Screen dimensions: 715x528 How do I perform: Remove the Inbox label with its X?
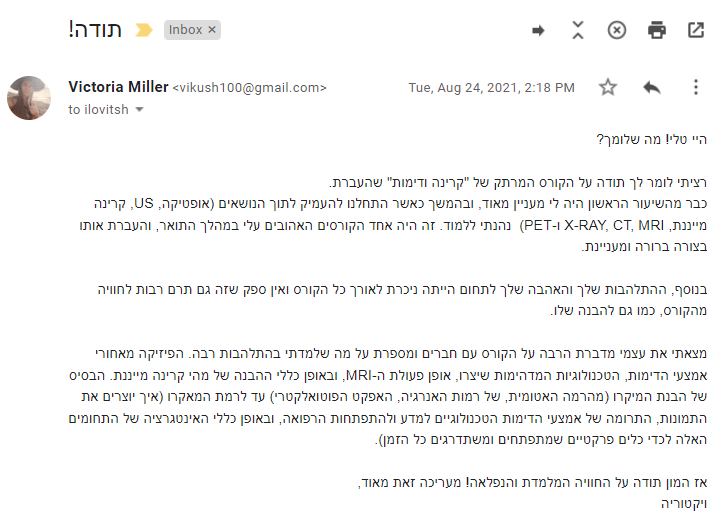(212, 30)
